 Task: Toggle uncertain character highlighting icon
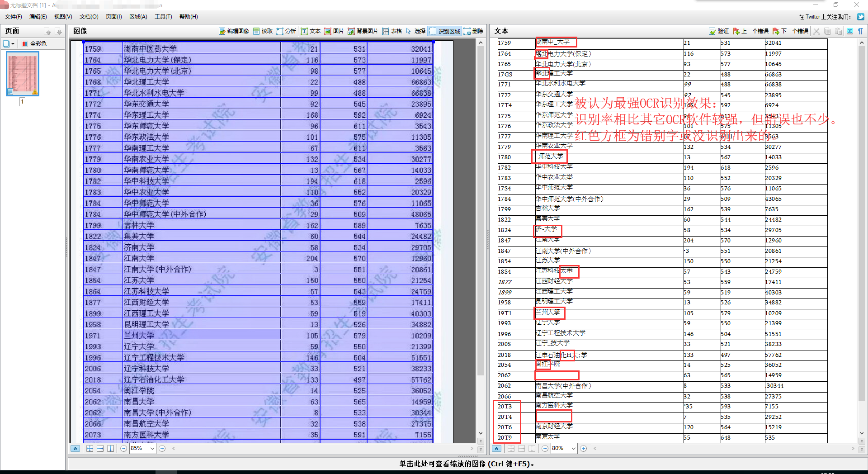850,31
